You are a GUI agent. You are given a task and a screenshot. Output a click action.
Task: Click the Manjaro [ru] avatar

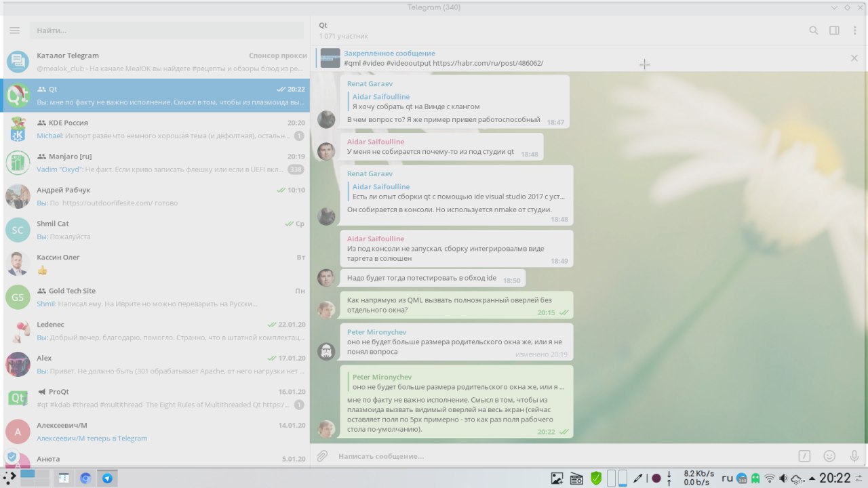coord(18,163)
